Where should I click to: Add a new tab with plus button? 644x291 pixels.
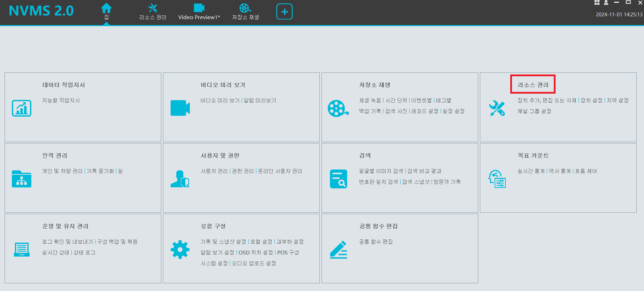tap(284, 12)
